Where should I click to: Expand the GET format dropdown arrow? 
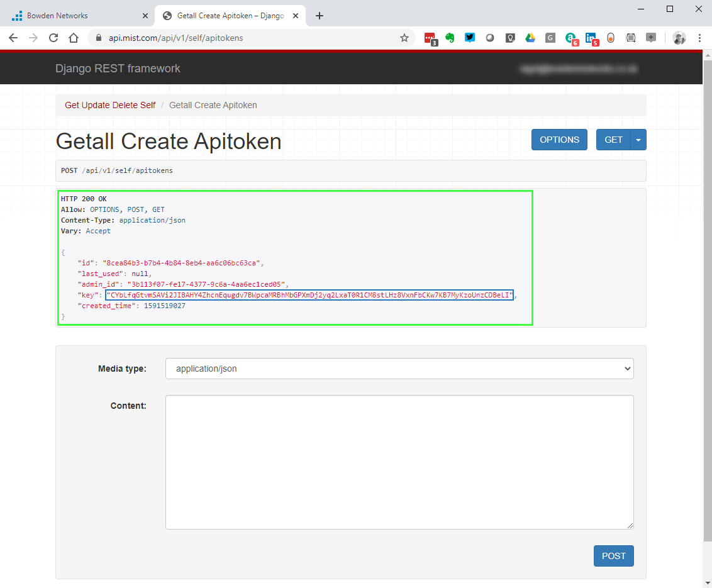pyautogui.click(x=638, y=140)
